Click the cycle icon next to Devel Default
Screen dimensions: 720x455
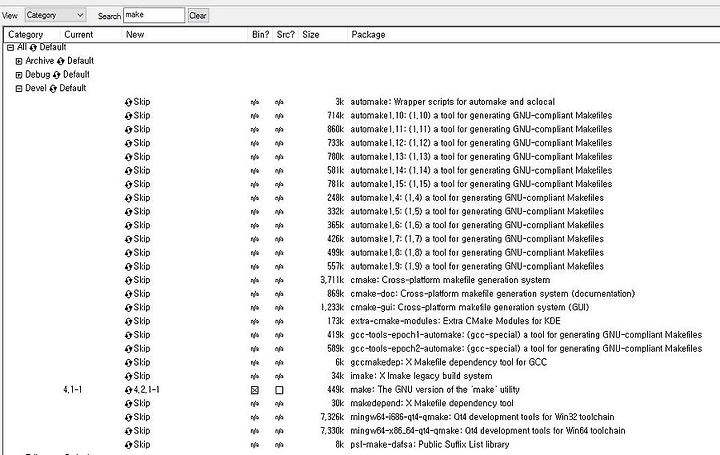click(x=53, y=89)
